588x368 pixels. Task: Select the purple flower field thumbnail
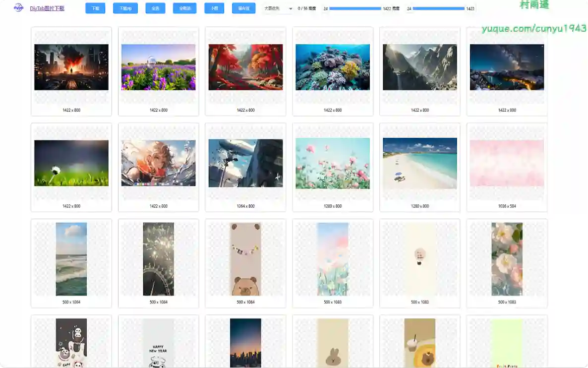[159, 67]
